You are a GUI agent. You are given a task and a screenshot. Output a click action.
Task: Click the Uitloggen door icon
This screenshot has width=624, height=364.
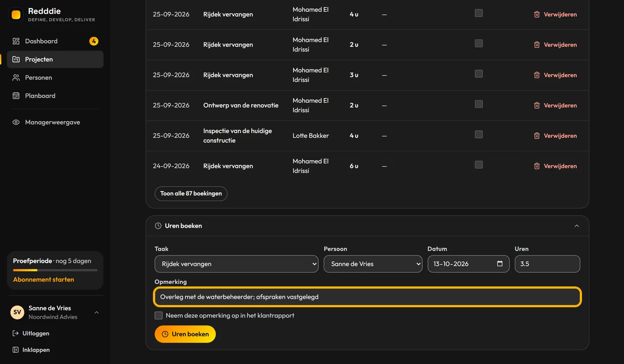click(x=16, y=333)
